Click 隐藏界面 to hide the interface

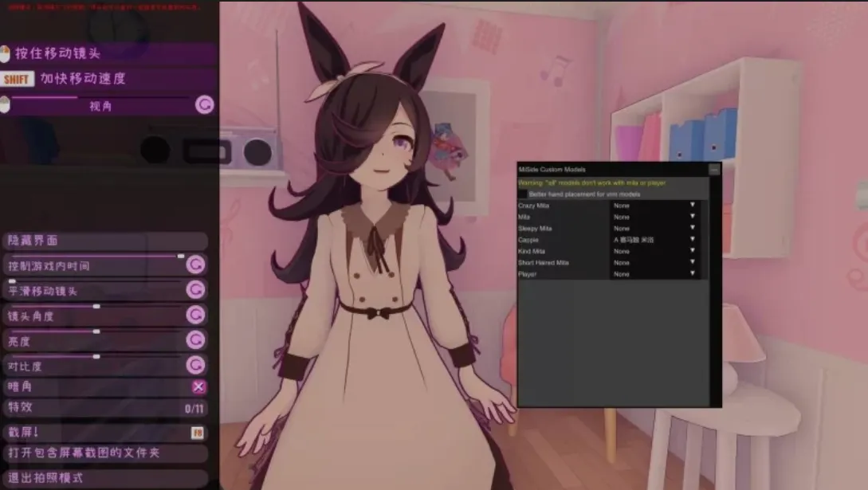(x=104, y=240)
